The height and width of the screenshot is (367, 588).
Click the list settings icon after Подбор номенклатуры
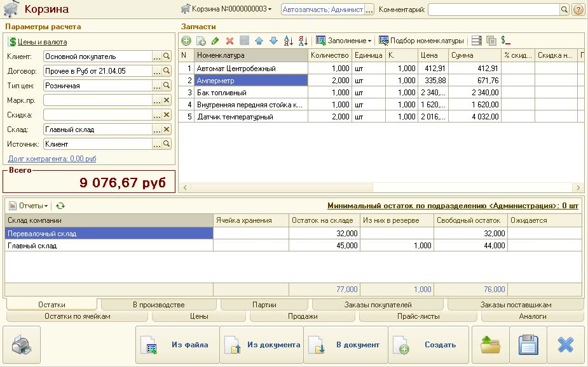point(477,41)
